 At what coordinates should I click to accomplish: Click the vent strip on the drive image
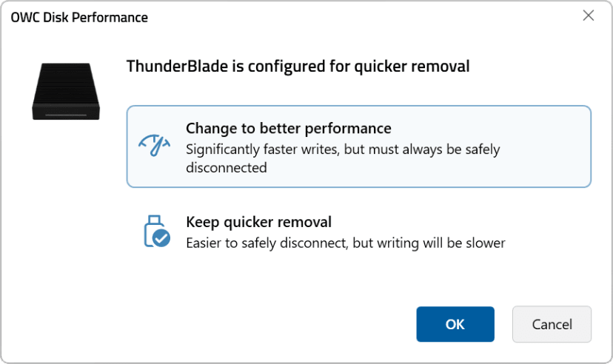[x=67, y=115]
